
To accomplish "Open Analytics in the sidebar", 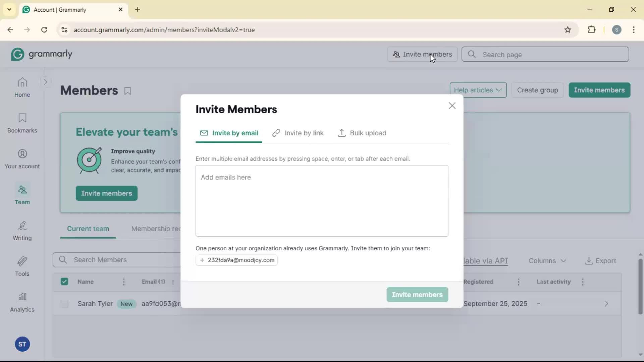I will (x=22, y=303).
